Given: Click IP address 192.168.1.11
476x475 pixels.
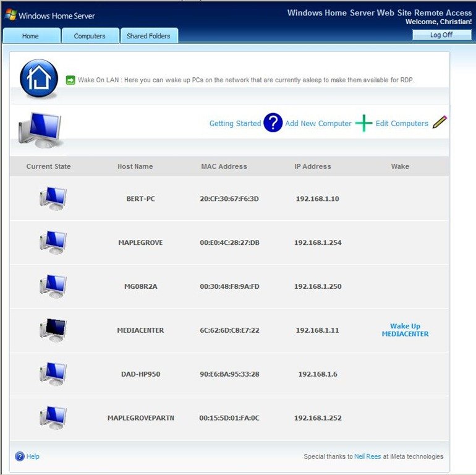Looking at the screenshot, I should pyautogui.click(x=318, y=330).
